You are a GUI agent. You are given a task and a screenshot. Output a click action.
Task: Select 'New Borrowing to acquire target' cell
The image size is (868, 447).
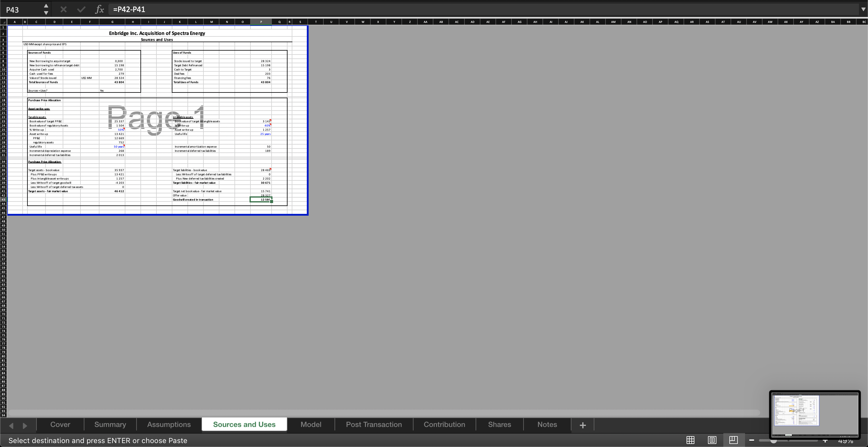click(x=50, y=61)
